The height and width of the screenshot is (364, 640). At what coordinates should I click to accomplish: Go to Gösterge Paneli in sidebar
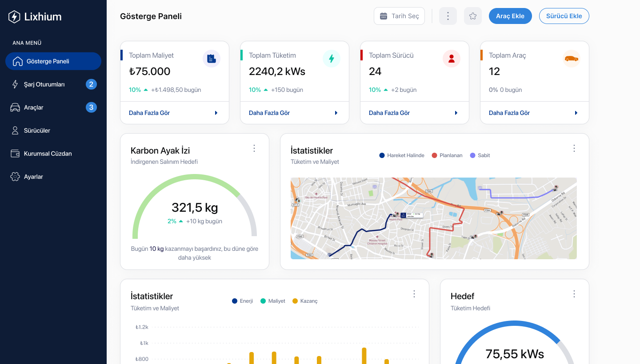pos(53,61)
